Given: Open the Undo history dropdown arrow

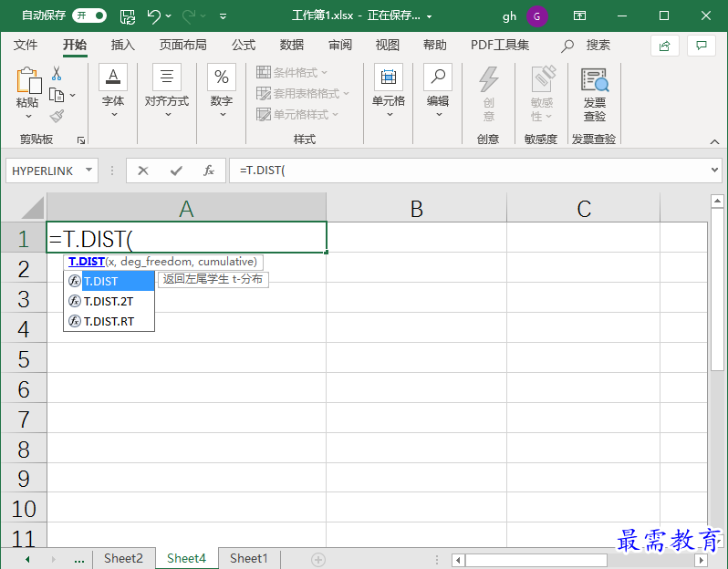Looking at the screenshot, I should [169, 16].
